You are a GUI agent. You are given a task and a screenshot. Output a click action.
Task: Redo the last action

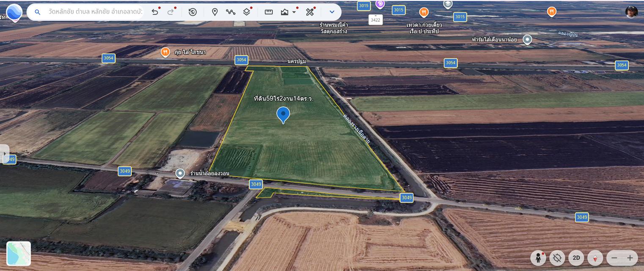tap(171, 12)
